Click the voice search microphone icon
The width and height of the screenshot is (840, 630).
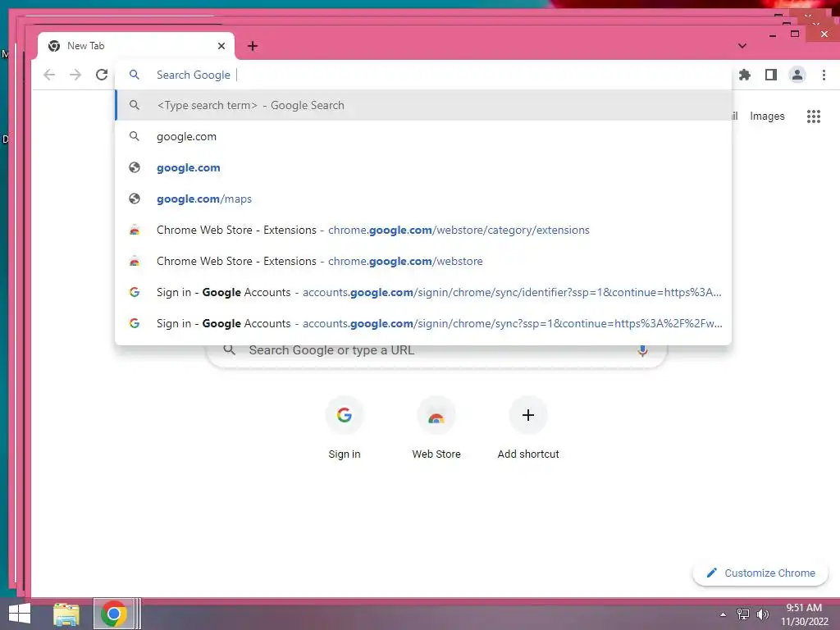coord(642,350)
